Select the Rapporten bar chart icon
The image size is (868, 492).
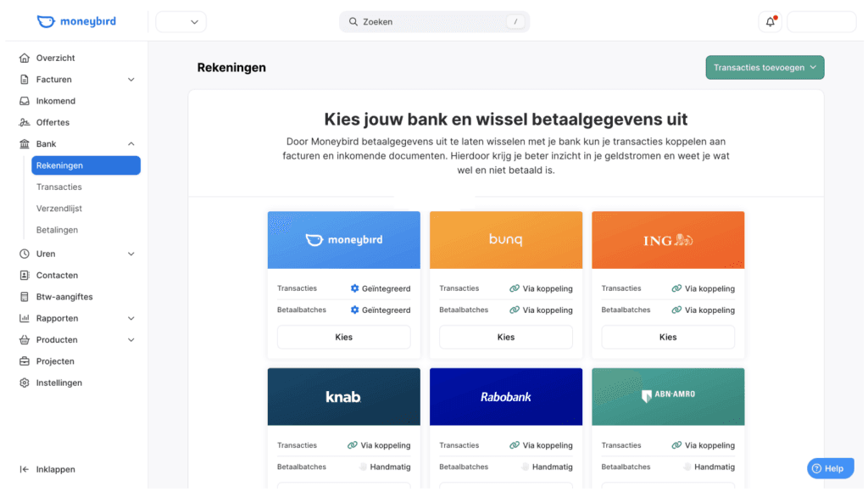pos(24,318)
